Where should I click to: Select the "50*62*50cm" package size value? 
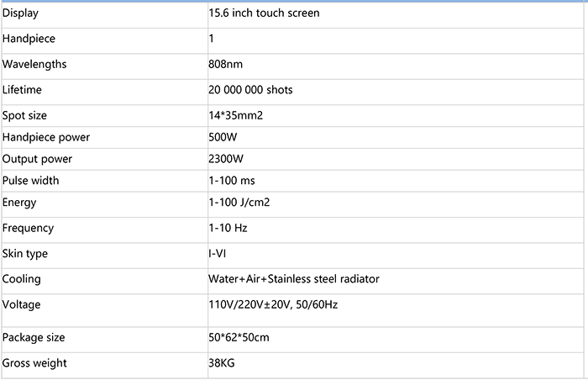click(x=239, y=338)
